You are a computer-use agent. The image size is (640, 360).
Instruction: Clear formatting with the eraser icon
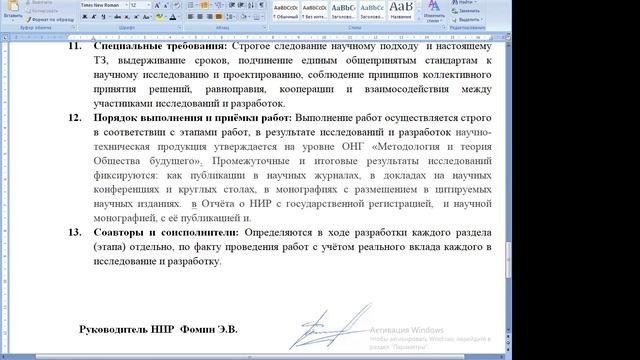pos(177,5)
